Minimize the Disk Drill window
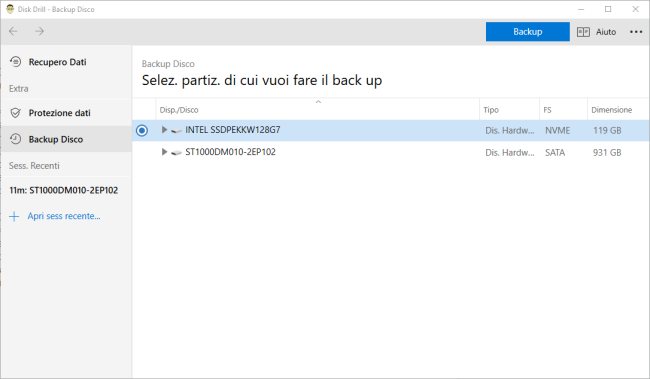Viewport: 650px width, 379px height. (581, 9)
